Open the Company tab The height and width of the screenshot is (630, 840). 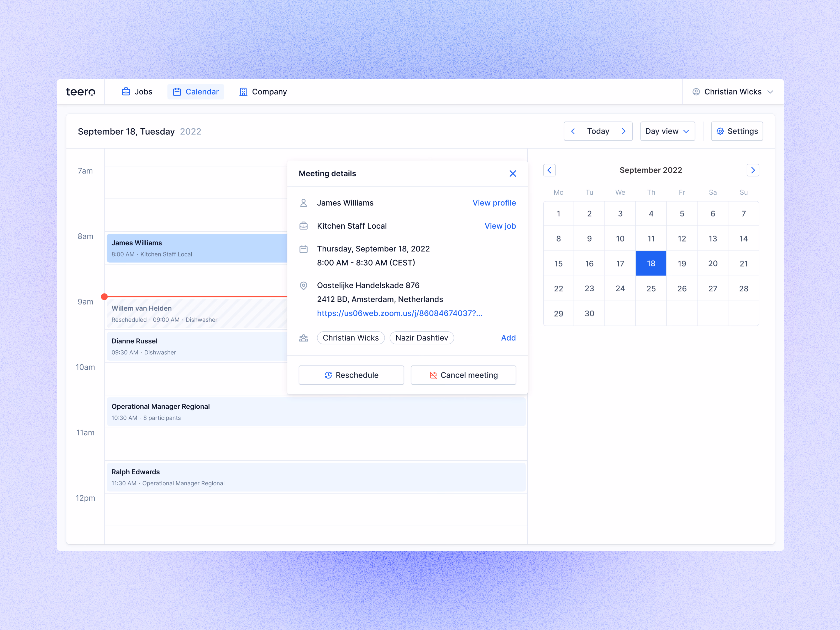(263, 92)
